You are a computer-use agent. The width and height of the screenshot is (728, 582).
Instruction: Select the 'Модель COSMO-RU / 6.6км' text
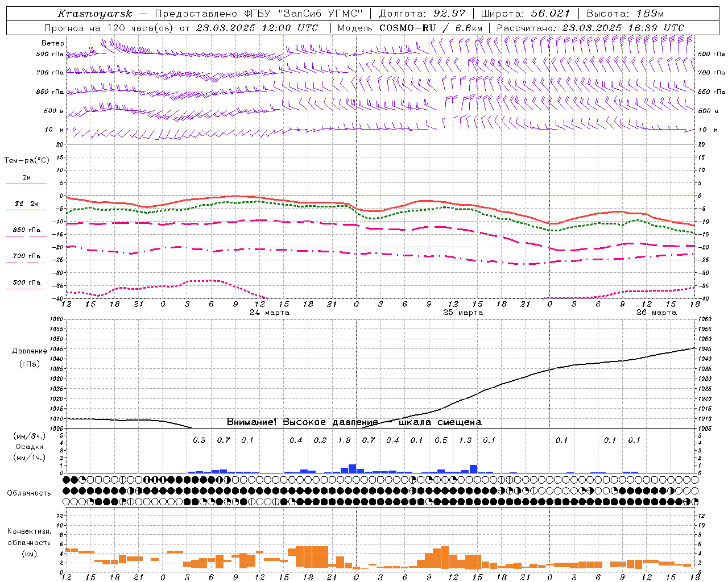(x=410, y=28)
